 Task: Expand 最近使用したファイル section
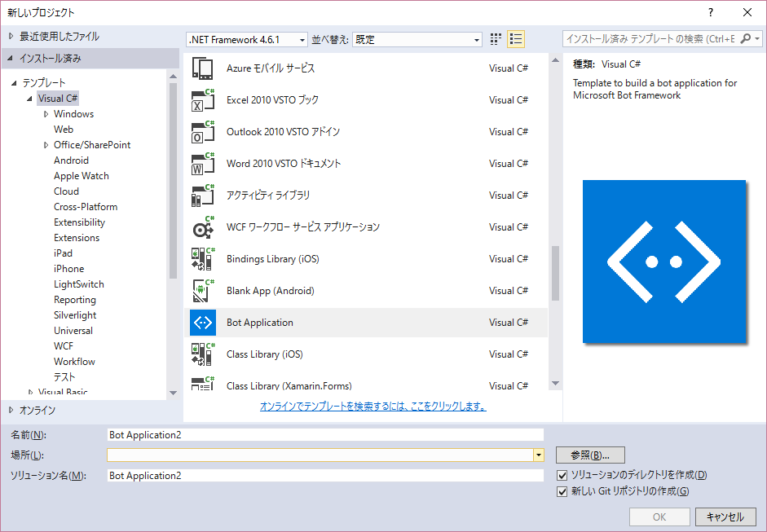coord(11,36)
